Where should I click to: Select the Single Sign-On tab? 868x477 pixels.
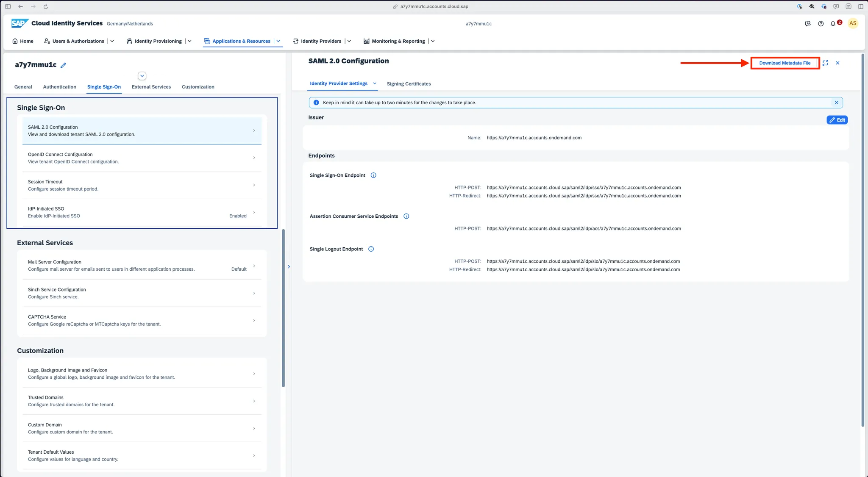(x=104, y=87)
